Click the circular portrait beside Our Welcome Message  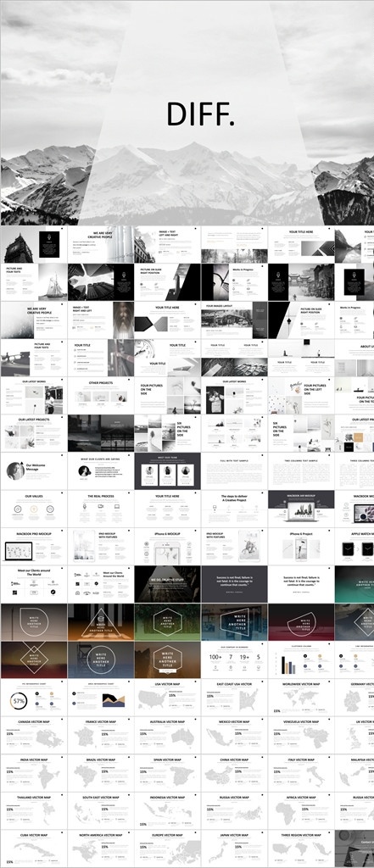(15, 471)
